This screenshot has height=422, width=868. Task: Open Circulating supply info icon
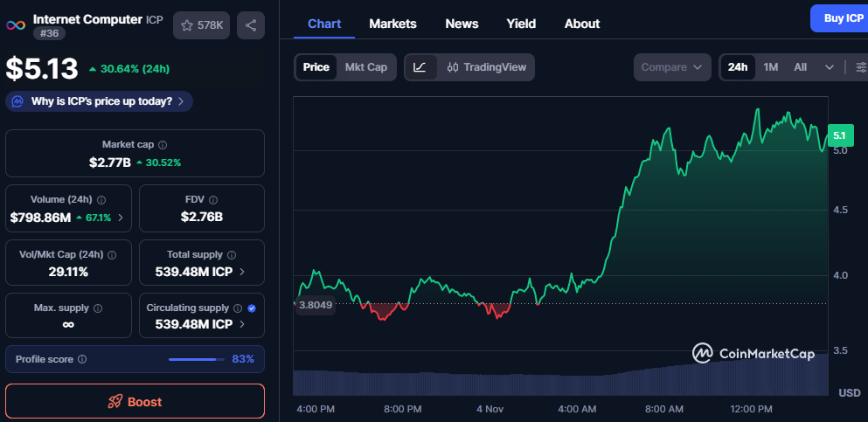pos(238,308)
